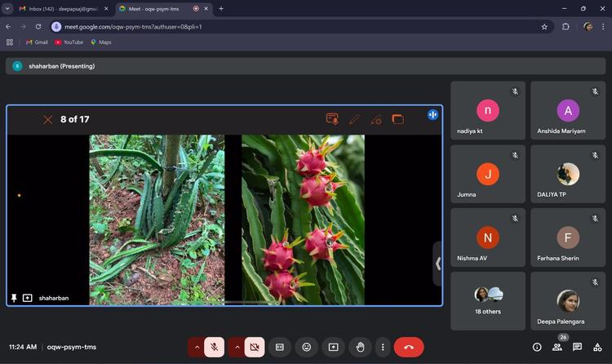Expand video settings arrow beside camera
The height and width of the screenshot is (364, 612).
point(237,347)
